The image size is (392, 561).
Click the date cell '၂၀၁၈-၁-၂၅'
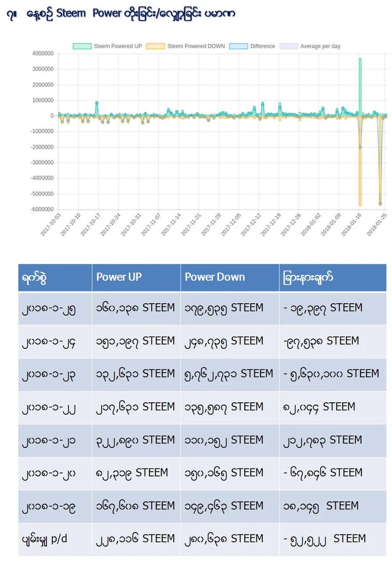pos(55,309)
